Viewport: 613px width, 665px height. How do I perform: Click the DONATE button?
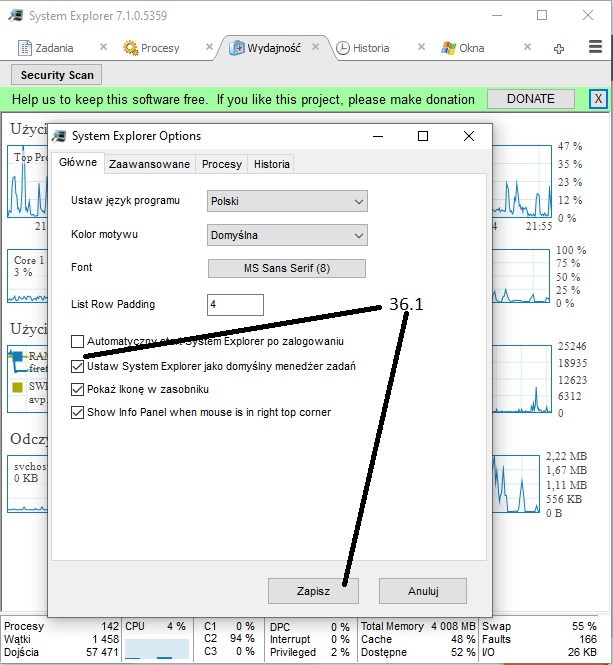(531, 99)
